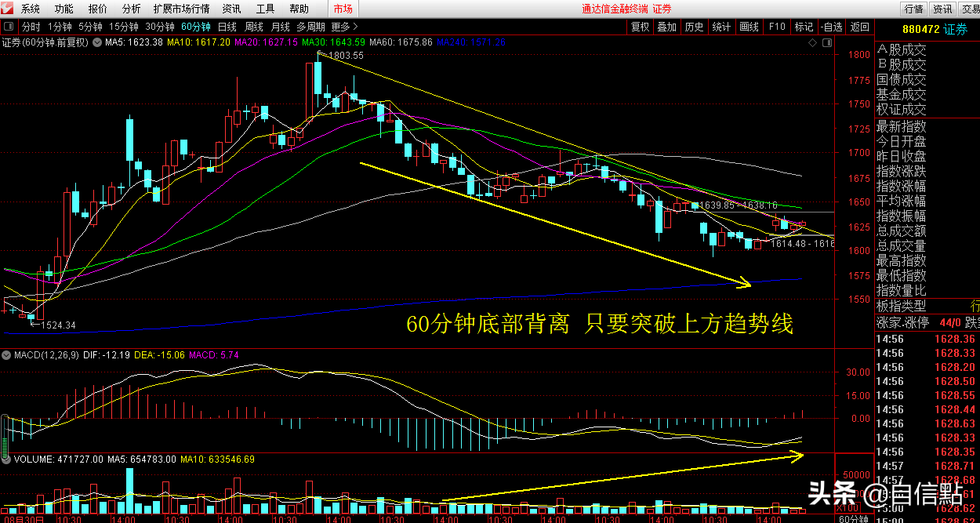Click the 复权 toolbar button

[x=640, y=27]
